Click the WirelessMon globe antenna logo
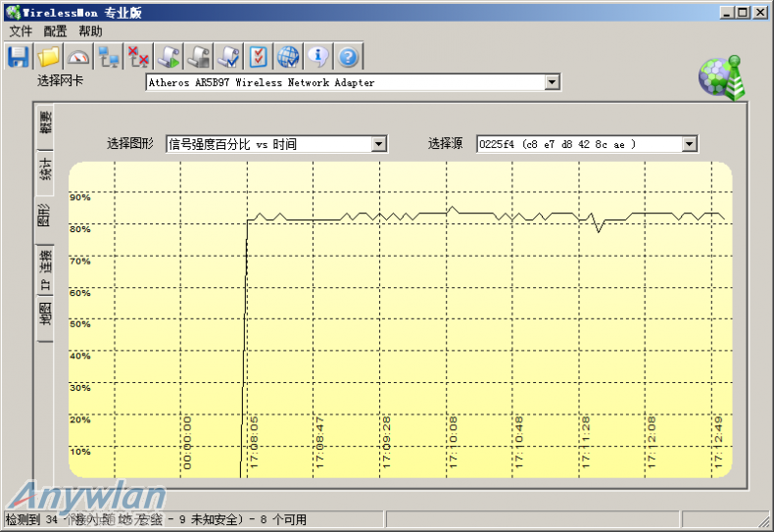The image size is (774, 532). click(722, 77)
